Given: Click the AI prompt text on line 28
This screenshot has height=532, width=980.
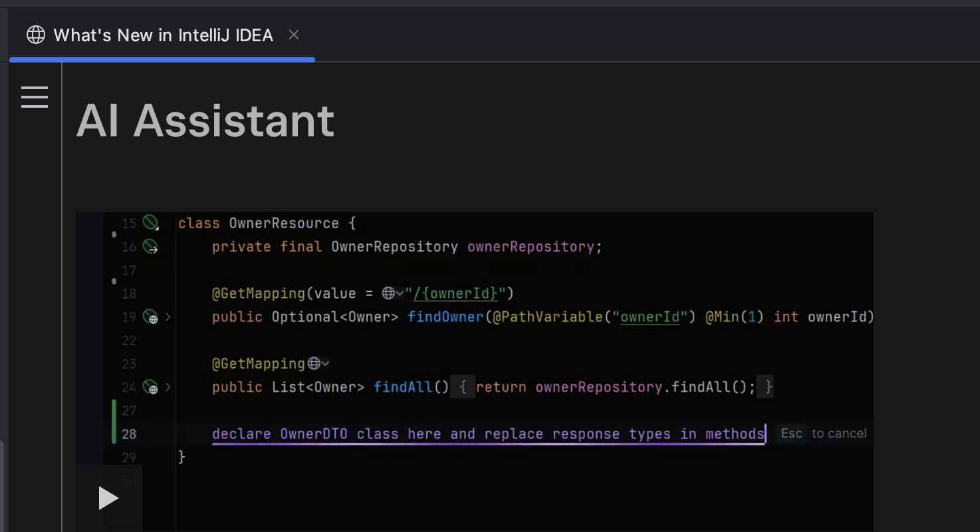Looking at the screenshot, I should click(489, 434).
